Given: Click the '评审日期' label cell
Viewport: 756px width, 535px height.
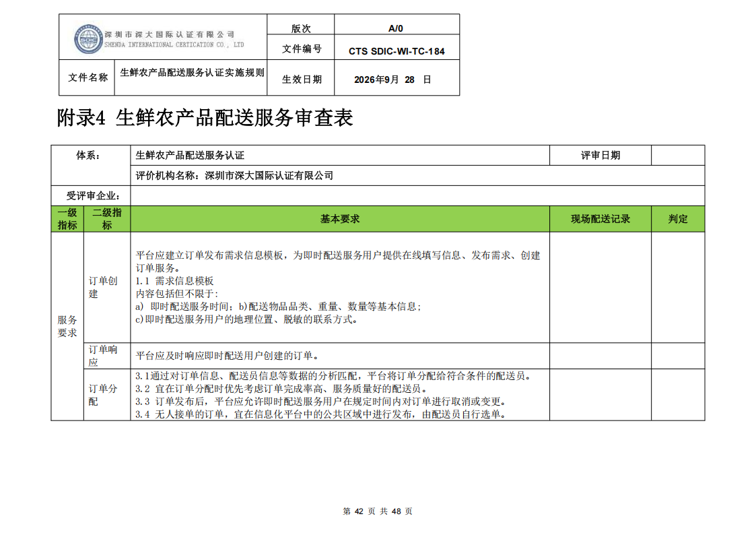Looking at the screenshot, I should 600,156.
